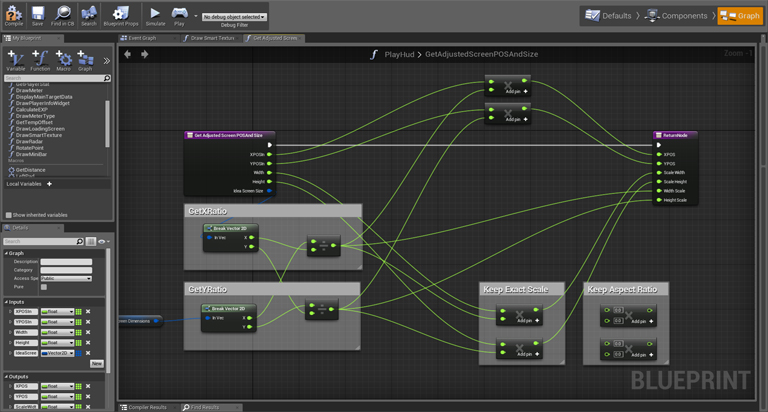
Task: Start Simulate from the toolbar
Action: [155, 14]
